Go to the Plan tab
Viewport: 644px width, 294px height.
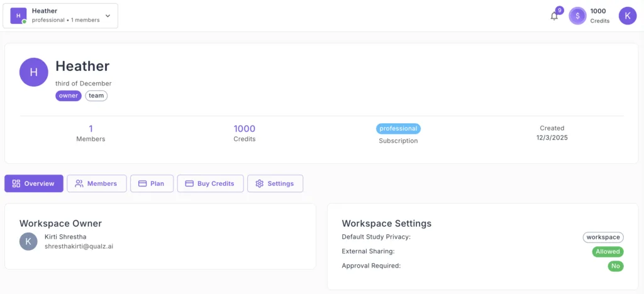[x=152, y=183]
